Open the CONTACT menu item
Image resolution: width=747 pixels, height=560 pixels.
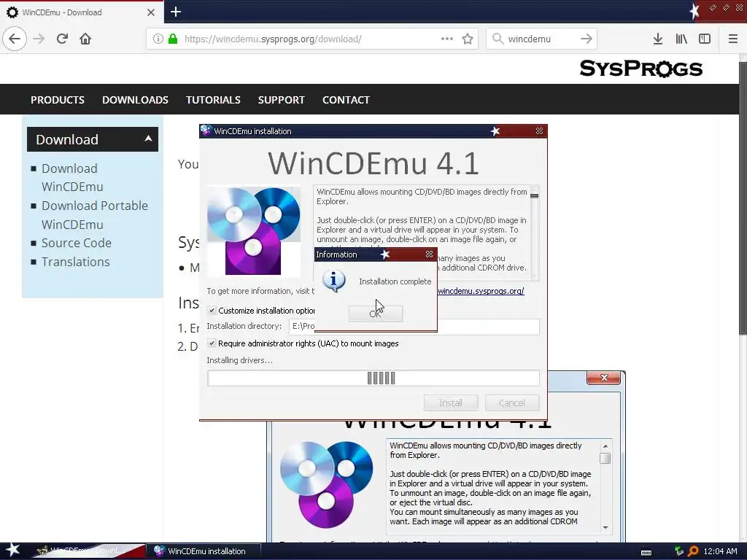coord(346,100)
